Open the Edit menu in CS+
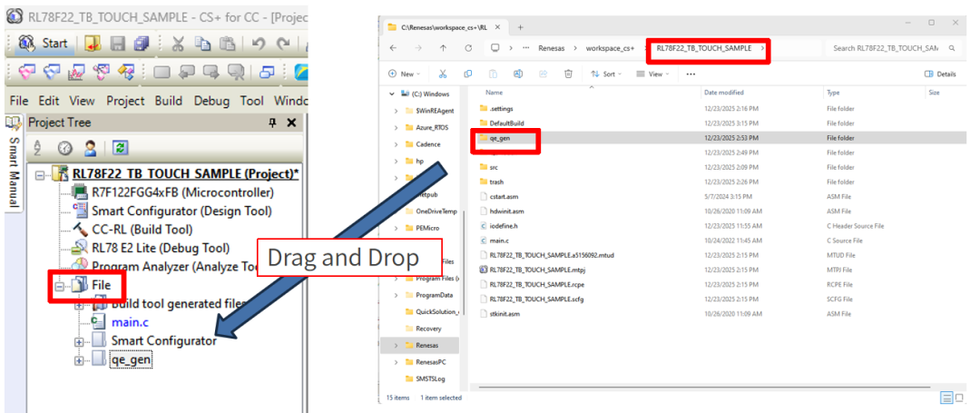 [49, 101]
